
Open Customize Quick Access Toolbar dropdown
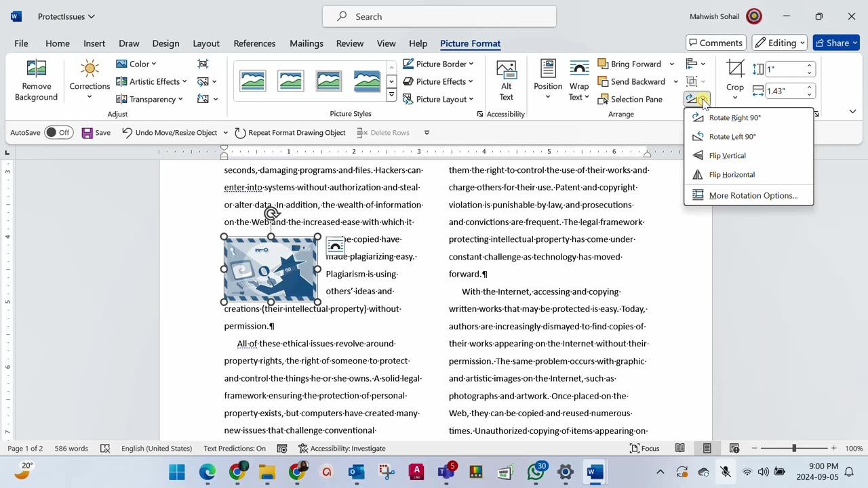[427, 133]
